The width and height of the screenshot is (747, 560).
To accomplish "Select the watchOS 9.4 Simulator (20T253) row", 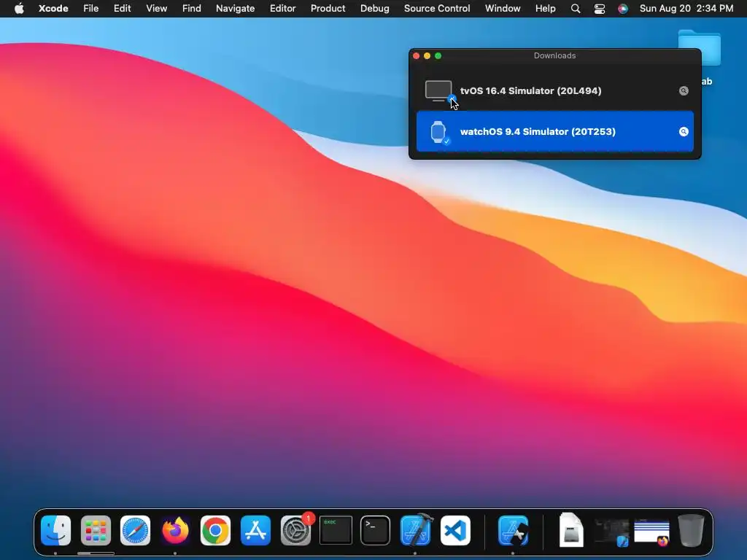I will pos(555,132).
